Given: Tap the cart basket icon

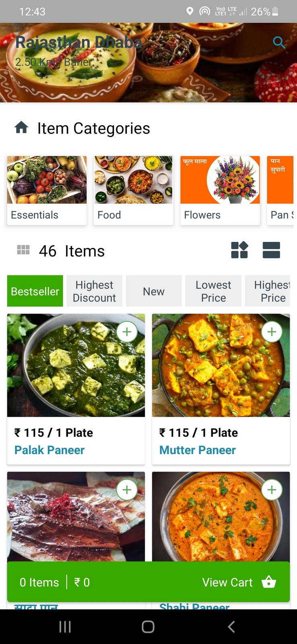Looking at the screenshot, I should pos(269,582).
